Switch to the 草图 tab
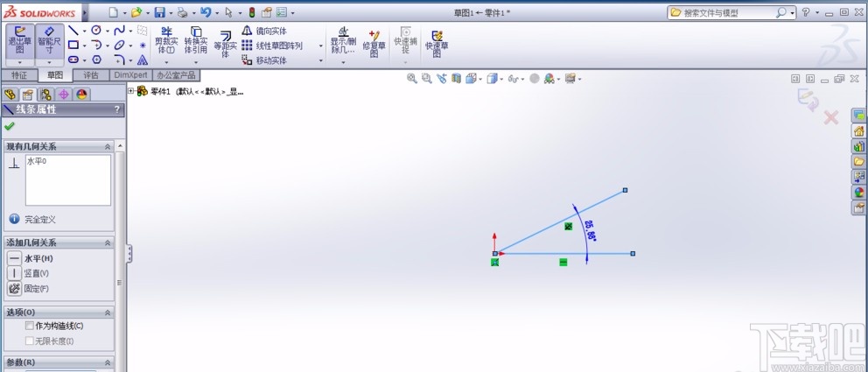 55,75
